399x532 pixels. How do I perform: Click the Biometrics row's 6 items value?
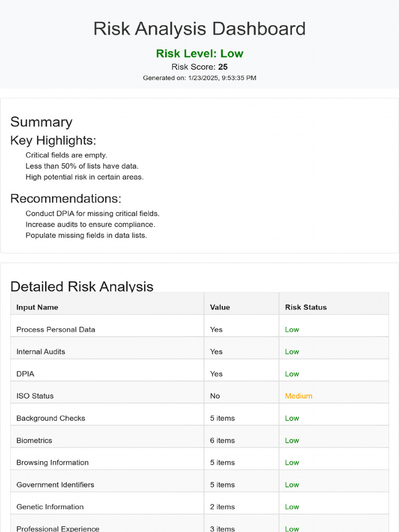[x=222, y=441]
